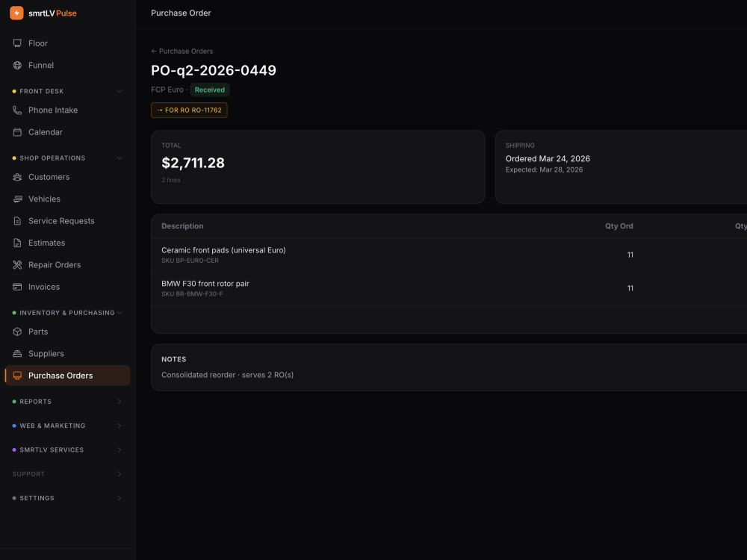
Task: Expand the Web & Marketing section chevron
Action: click(x=119, y=426)
